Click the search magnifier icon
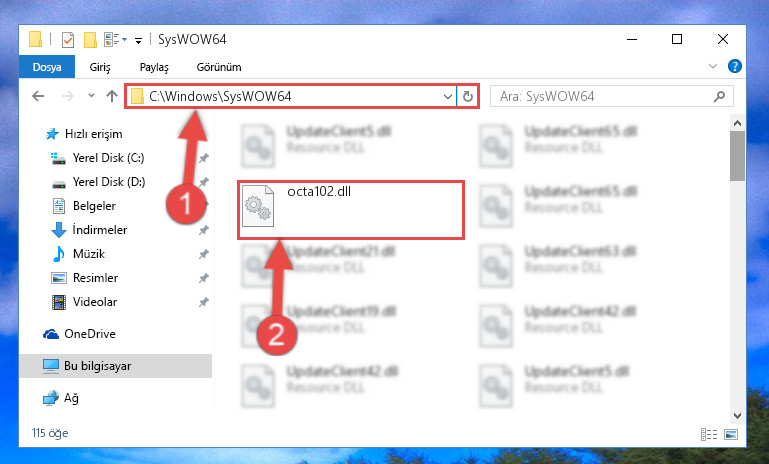The image size is (769, 464). [x=719, y=97]
